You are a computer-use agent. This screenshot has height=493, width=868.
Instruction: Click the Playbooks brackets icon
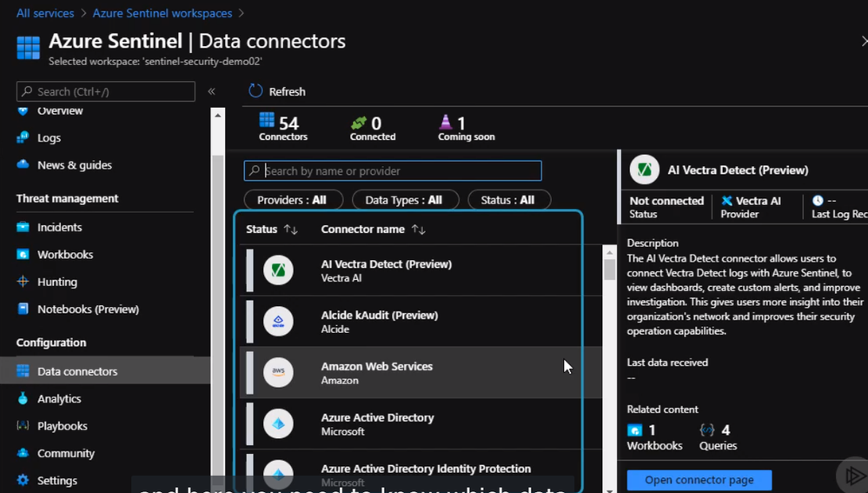click(23, 425)
